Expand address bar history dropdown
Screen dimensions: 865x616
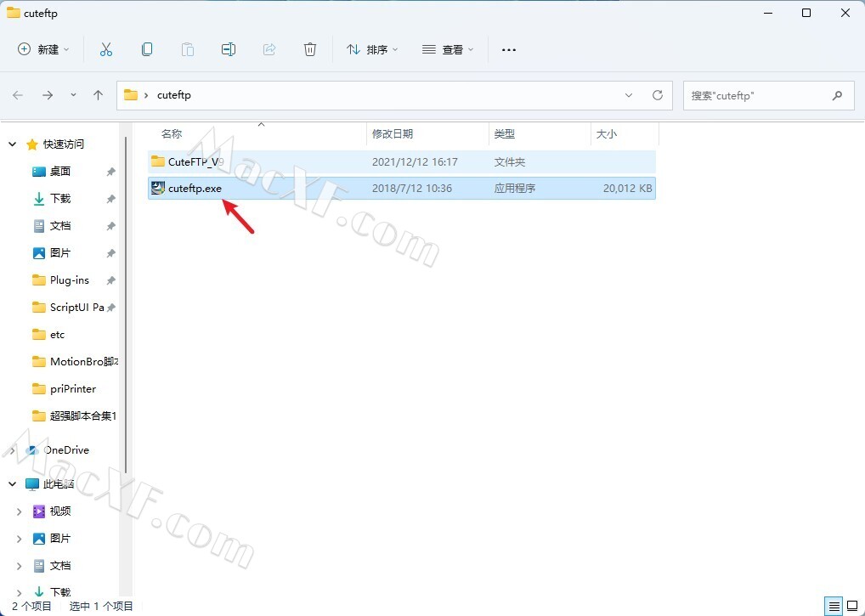[x=628, y=95]
